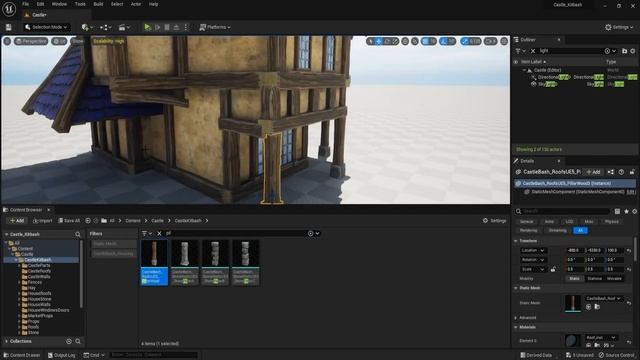Open the Outliner settings gear
The width and height of the screenshot is (640, 360).
tap(633, 51)
